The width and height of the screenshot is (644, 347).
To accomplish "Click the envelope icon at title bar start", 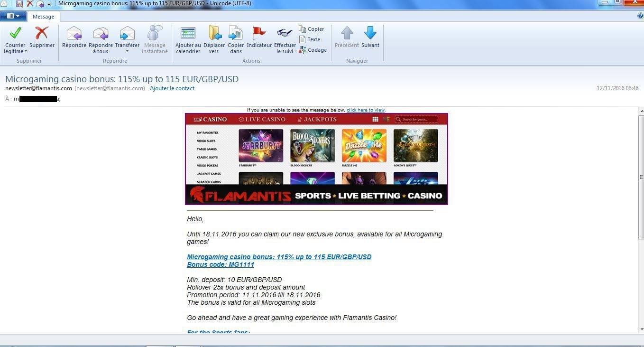I will click(x=4, y=4).
